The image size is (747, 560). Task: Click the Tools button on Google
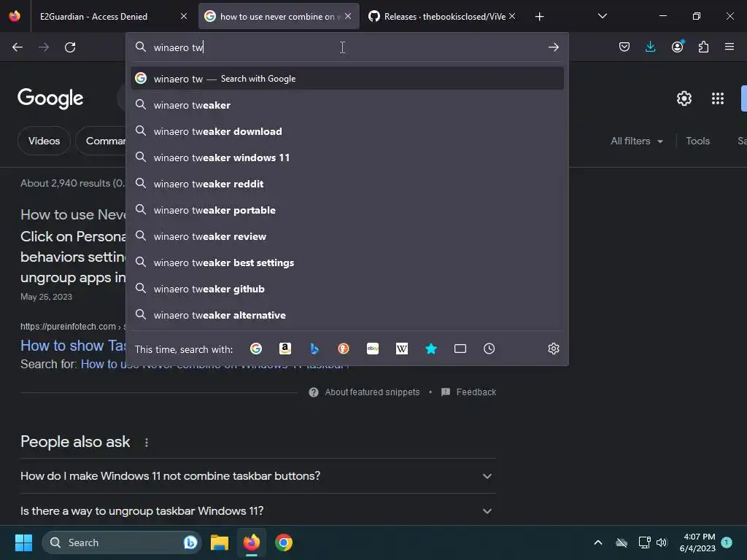click(x=697, y=141)
